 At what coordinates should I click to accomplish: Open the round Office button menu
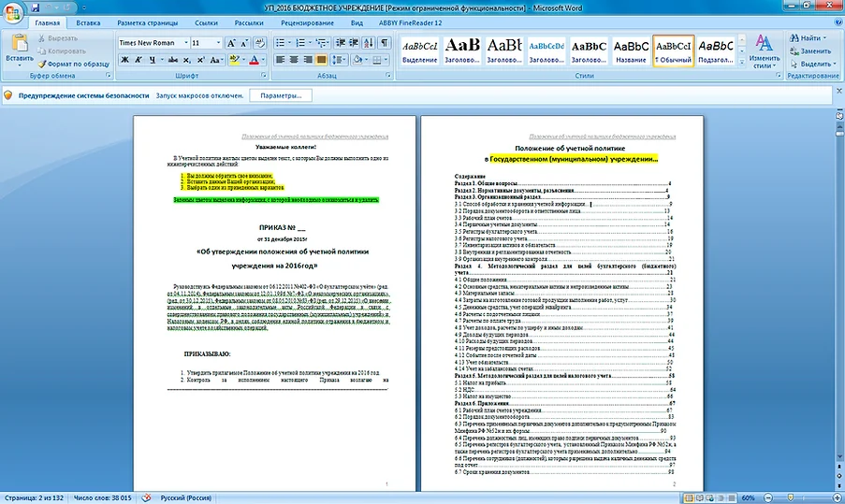pos(12,12)
